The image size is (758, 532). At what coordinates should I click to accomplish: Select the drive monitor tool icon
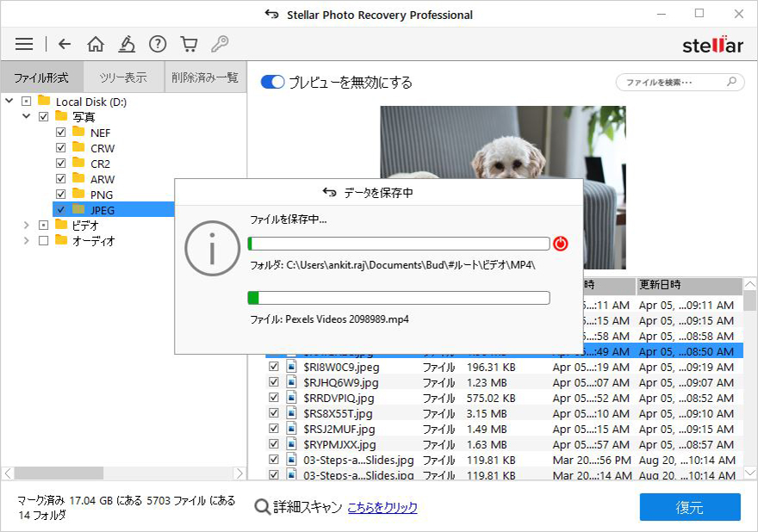pyautogui.click(x=127, y=44)
